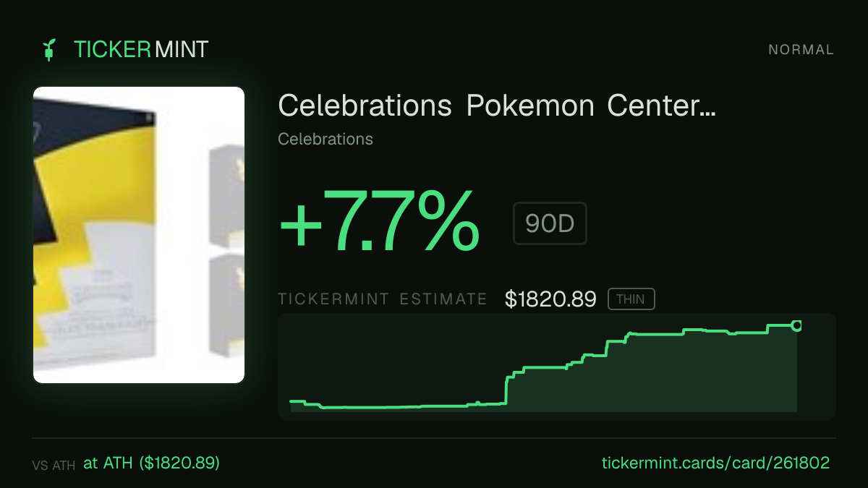This screenshot has height=488, width=868.
Task: Open the at ATH ($1820.89) text
Action: click(x=151, y=463)
